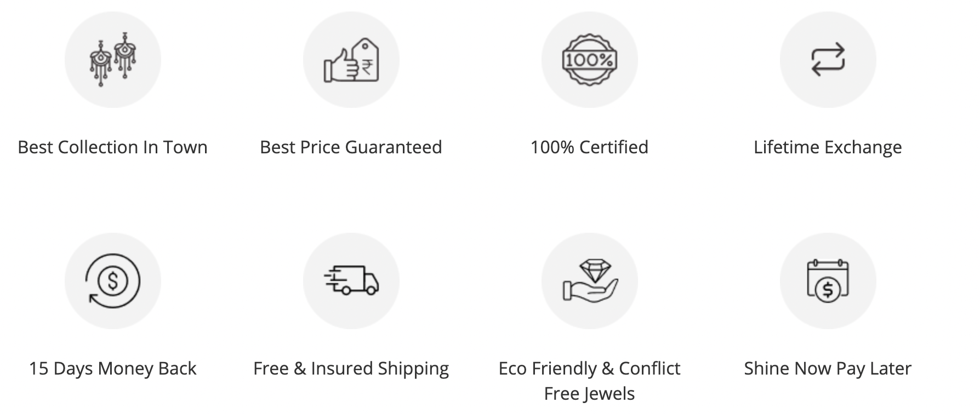Click the Best Price Guaranteed text

[351, 147]
